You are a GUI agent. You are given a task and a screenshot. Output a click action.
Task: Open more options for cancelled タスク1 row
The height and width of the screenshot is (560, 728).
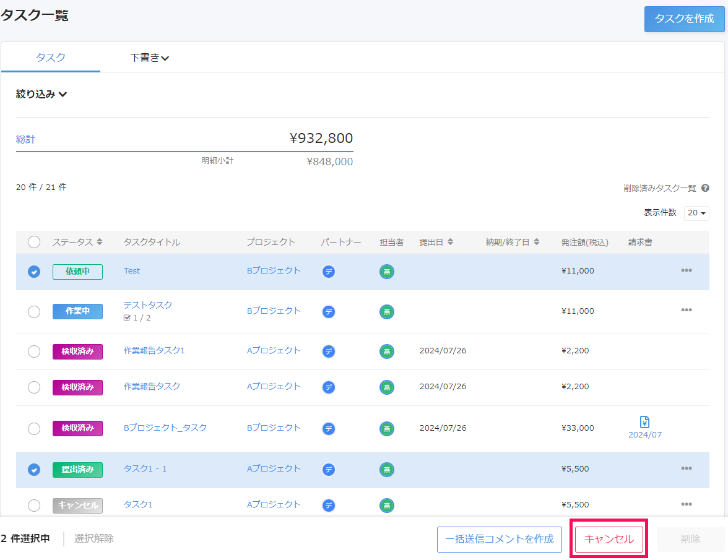(x=686, y=504)
